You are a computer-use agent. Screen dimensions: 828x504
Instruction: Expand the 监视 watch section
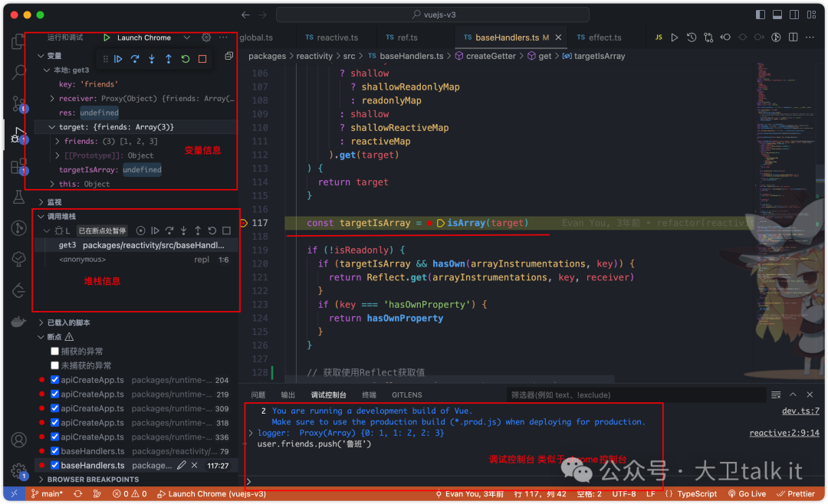pos(54,202)
